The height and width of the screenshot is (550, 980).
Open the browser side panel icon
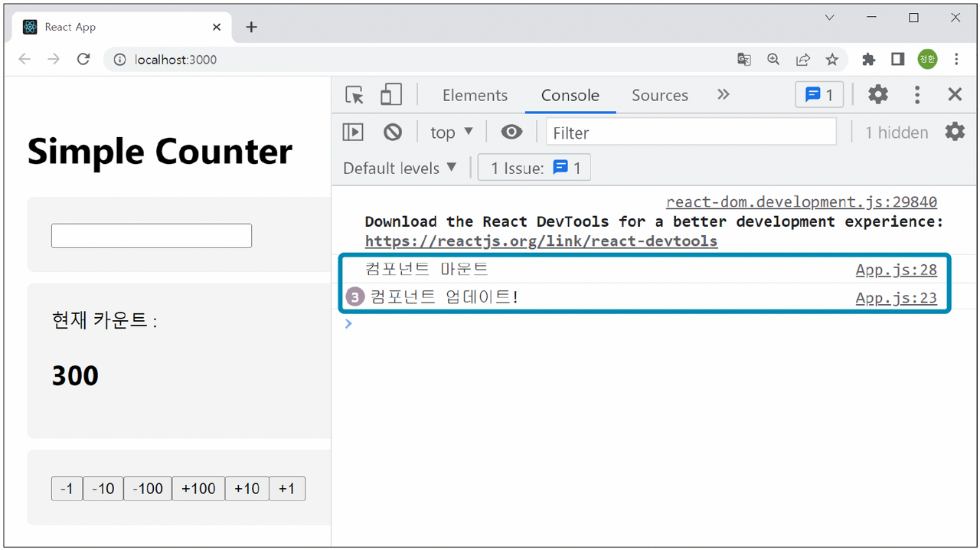click(x=897, y=59)
